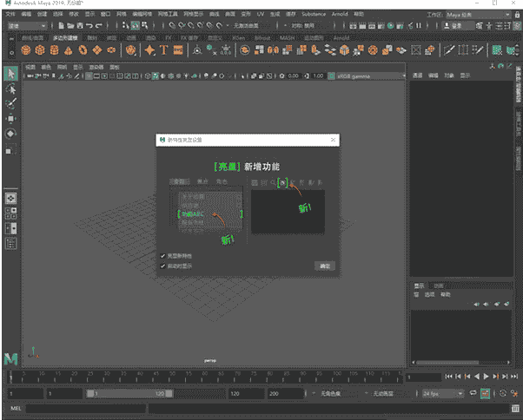The image size is (523, 420).
Task: Open the 24 fps frame rate dropdown
Action: (443, 394)
